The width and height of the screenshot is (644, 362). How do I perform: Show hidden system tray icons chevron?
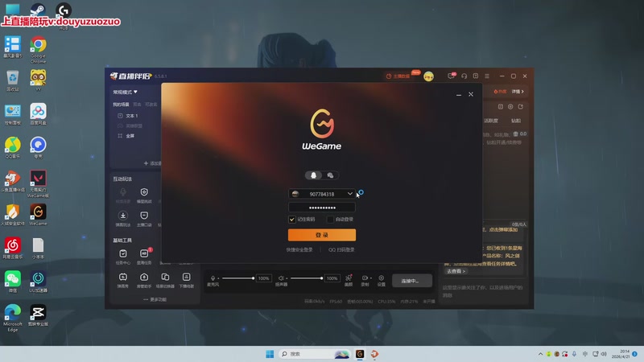[540, 354]
